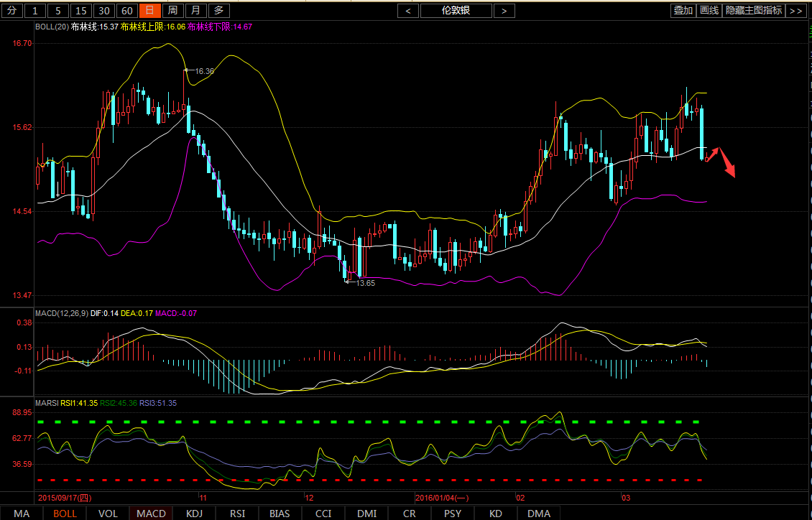Select the 1-minute period button
This screenshot has width=812, height=520.
tap(35, 11)
